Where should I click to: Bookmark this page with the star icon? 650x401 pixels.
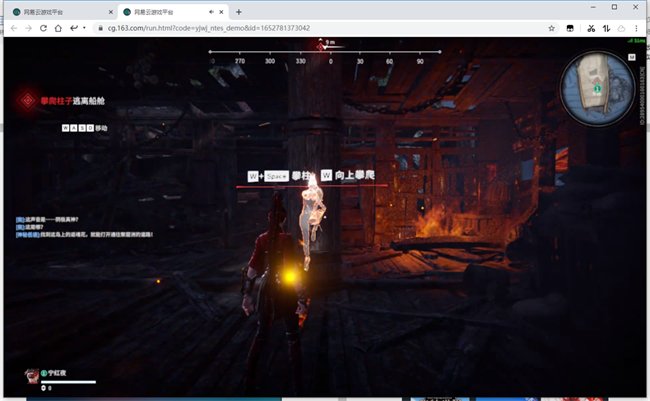tap(552, 28)
